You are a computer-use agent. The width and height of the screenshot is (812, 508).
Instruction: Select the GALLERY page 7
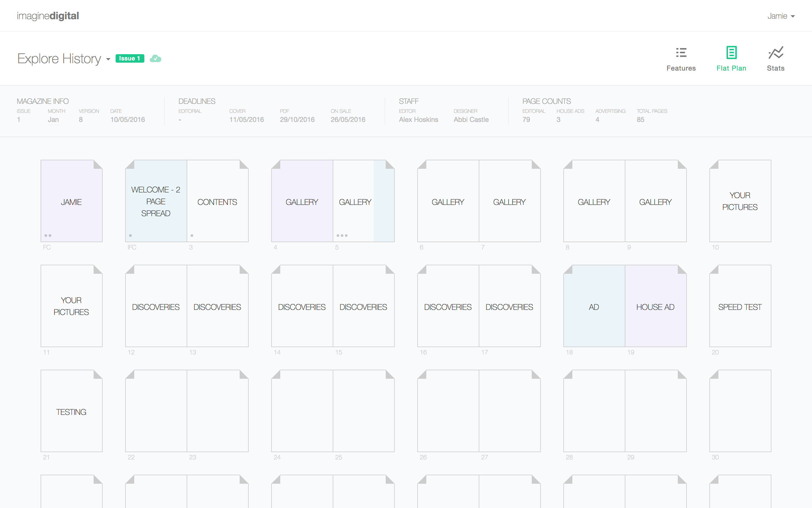510,201
